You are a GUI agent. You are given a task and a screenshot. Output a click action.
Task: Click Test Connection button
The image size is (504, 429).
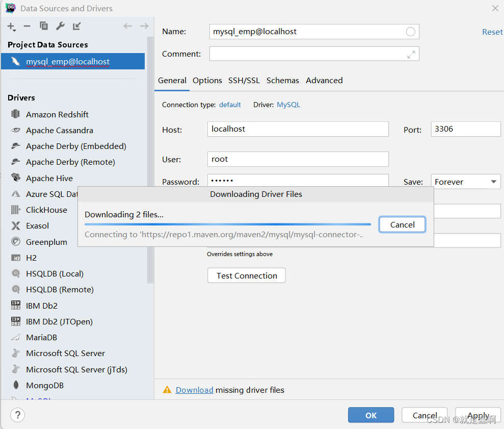(x=247, y=275)
